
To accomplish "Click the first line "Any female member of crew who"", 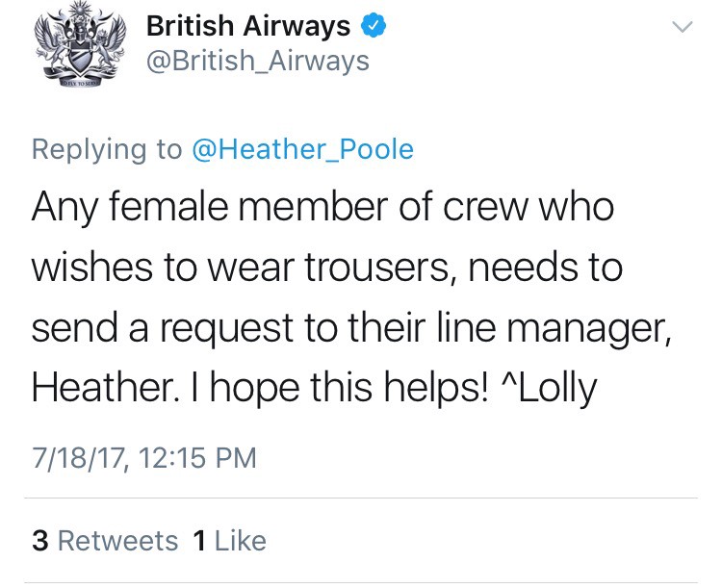I will coord(322,207).
